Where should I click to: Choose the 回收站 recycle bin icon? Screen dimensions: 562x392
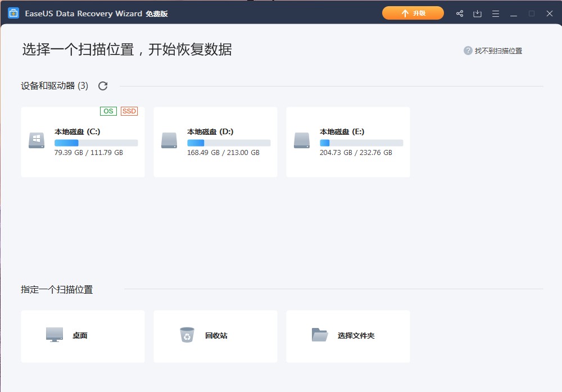pos(187,335)
